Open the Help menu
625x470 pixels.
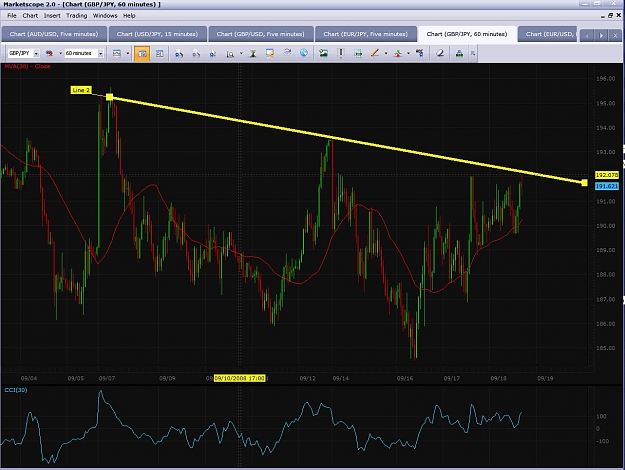point(129,16)
